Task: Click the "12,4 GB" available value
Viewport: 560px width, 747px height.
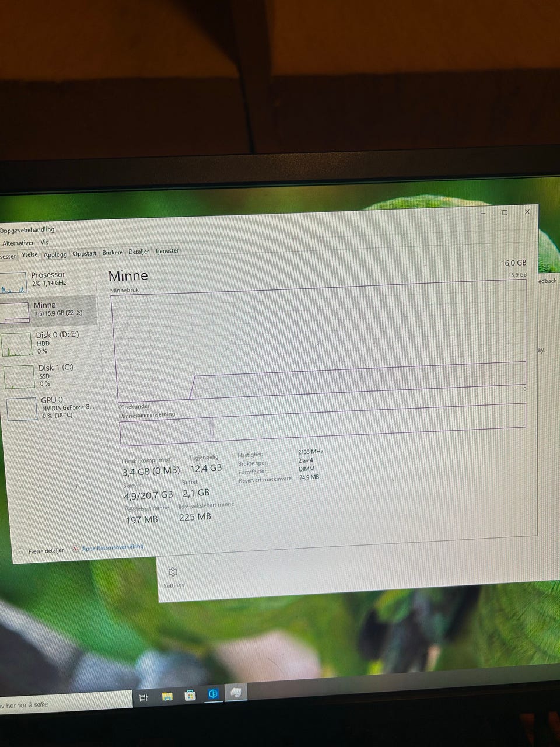Action: tap(206, 468)
